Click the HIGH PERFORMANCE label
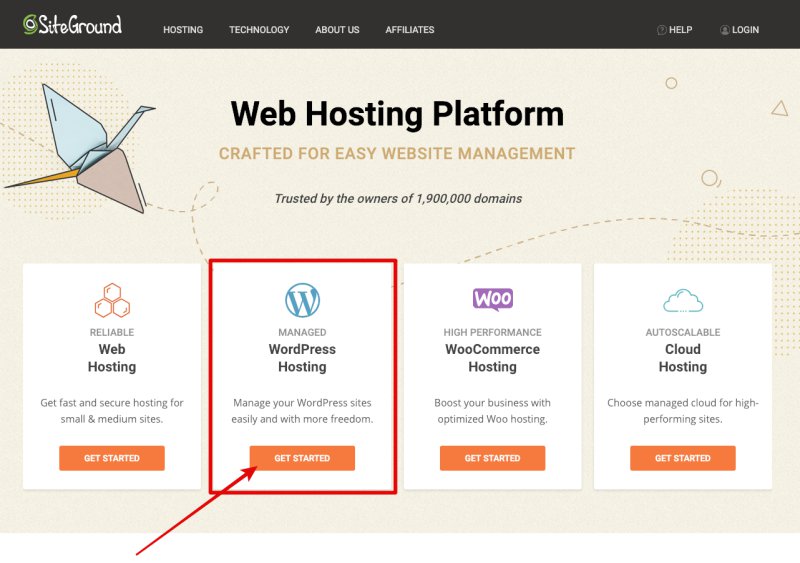 (x=492, y=332)
